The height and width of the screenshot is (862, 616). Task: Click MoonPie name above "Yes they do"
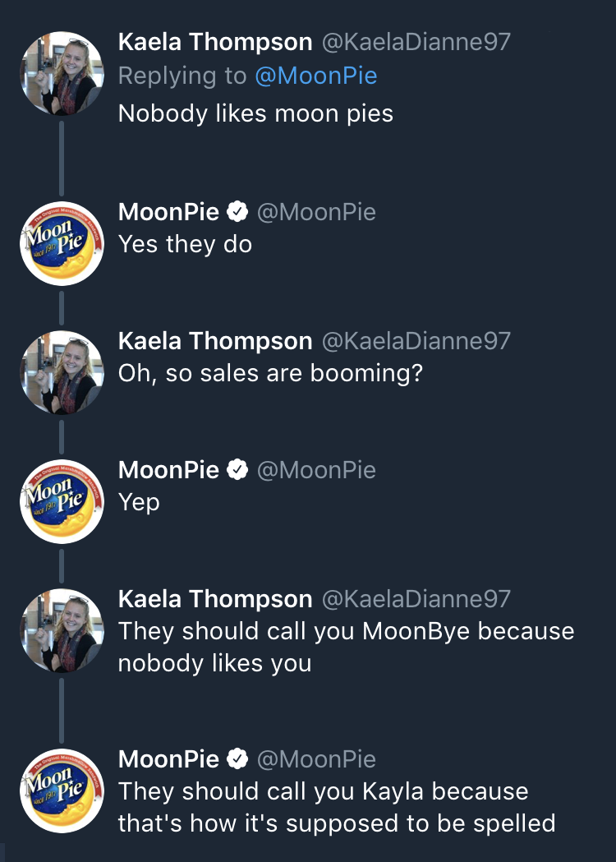tap(168, 212)
